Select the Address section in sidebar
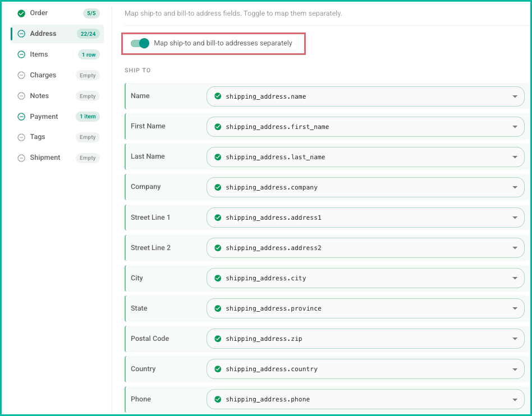Screen dimensions: 532x416 (57, 34)
